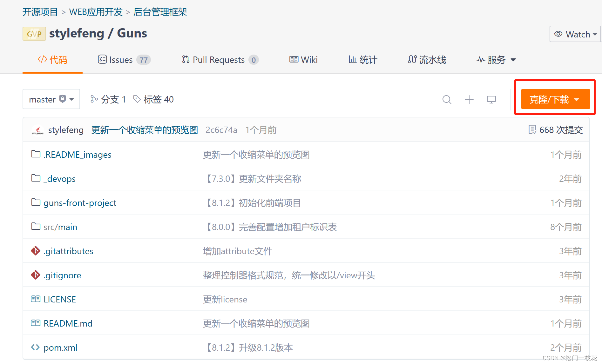Expand the 服务 menu
The height and width of the screenshot is (364, 602).
coord(496,60)
